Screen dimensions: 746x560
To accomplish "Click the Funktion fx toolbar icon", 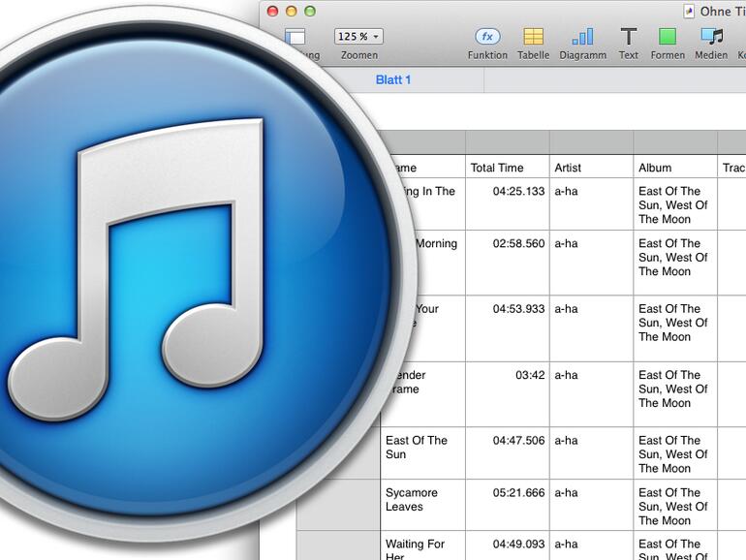I will 487,37.
